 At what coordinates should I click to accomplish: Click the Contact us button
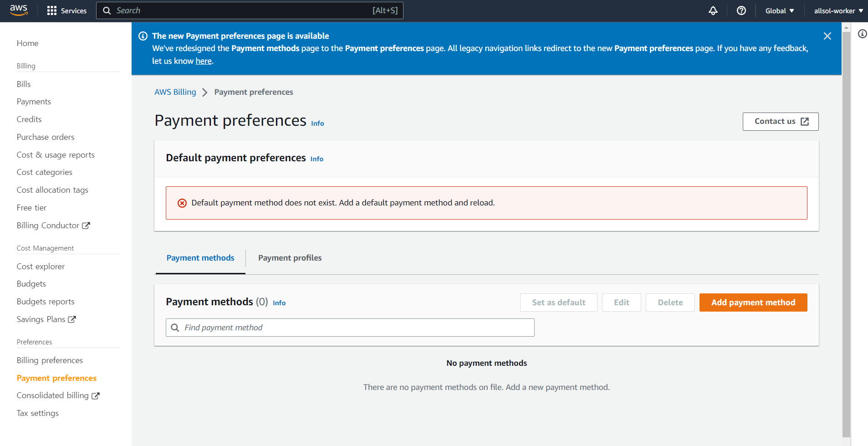tap(781, 122)
